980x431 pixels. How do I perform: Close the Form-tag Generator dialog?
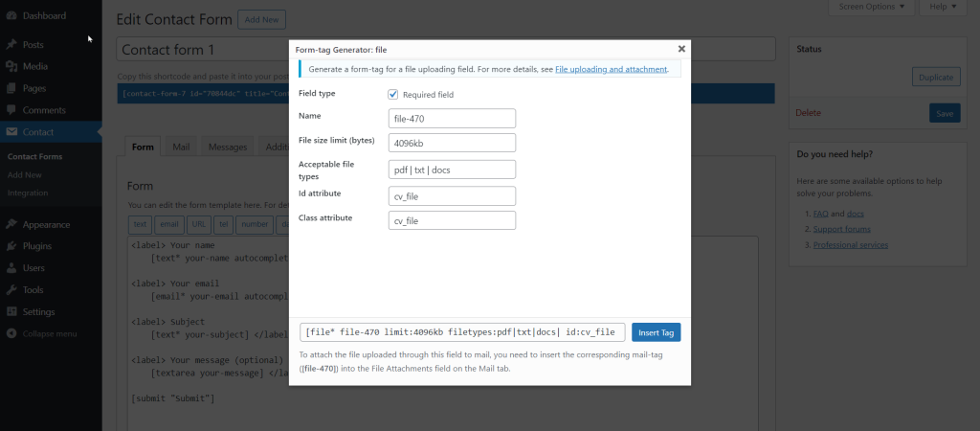tap(681, 48)
